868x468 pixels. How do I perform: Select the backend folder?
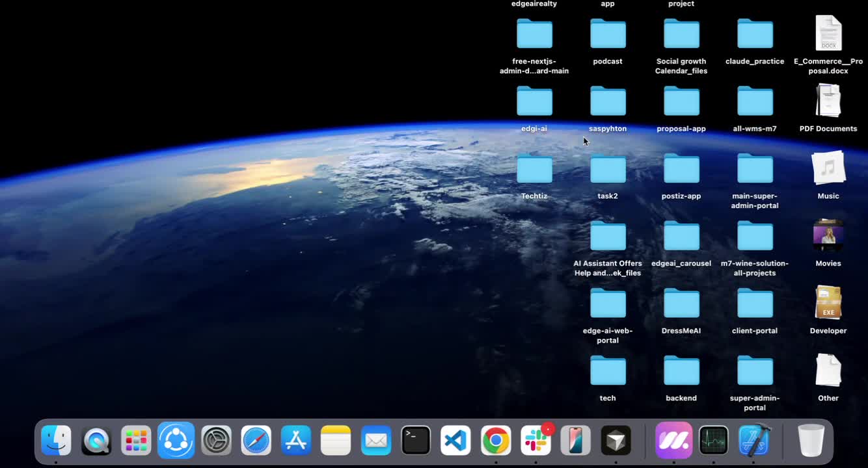tap(681, 371)
